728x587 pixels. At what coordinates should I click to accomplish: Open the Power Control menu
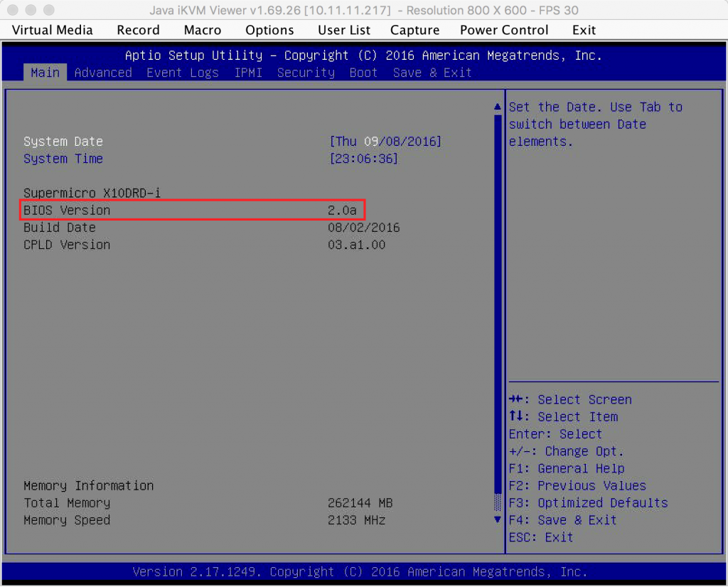coord(504,30)
